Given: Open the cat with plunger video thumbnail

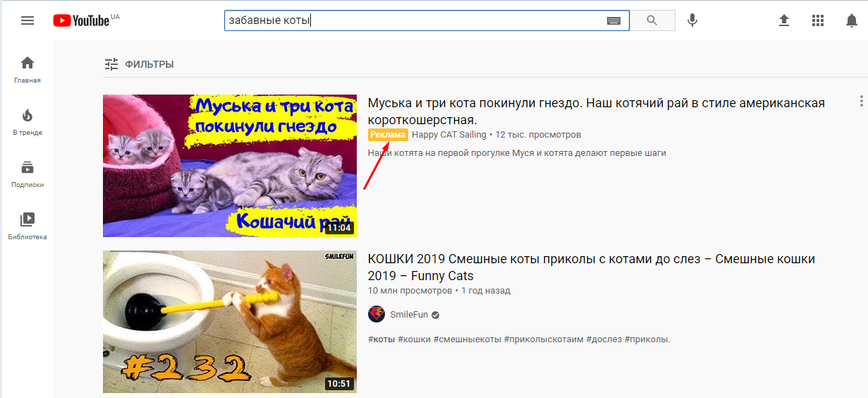Looking at the screenshot, I should (230, 322).
